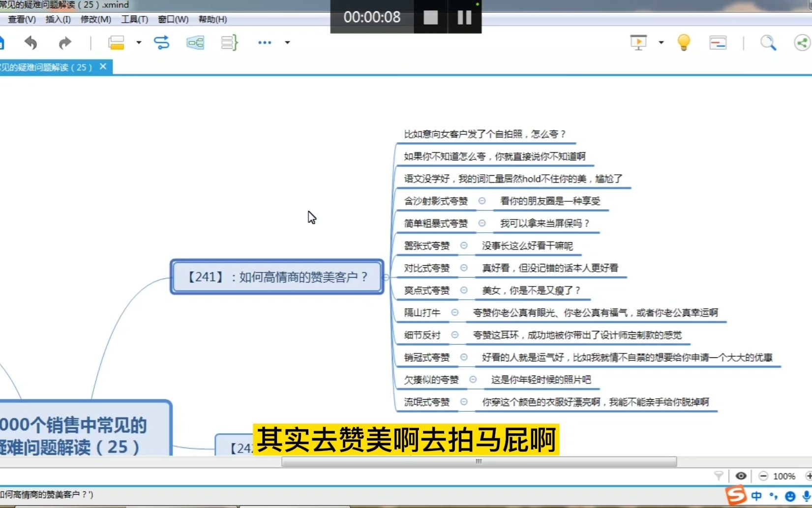Click the Sogou microphone voice input icon
812x508 pixels.
click(806, 496)
